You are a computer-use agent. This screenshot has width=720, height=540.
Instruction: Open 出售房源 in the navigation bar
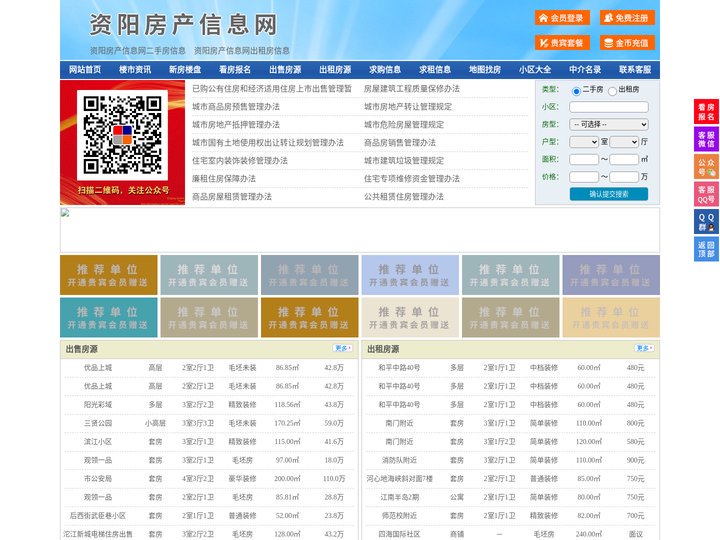point(285,70)
